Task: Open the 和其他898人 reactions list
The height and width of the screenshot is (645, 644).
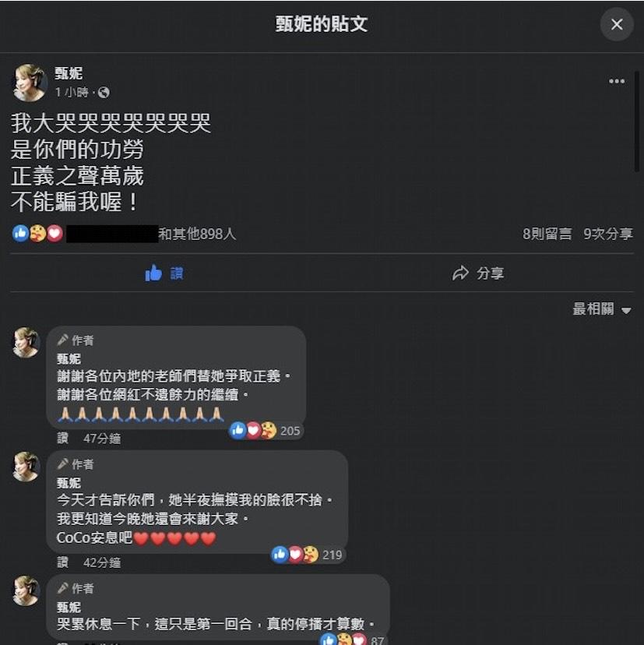Action: click(x=197, y=234)
